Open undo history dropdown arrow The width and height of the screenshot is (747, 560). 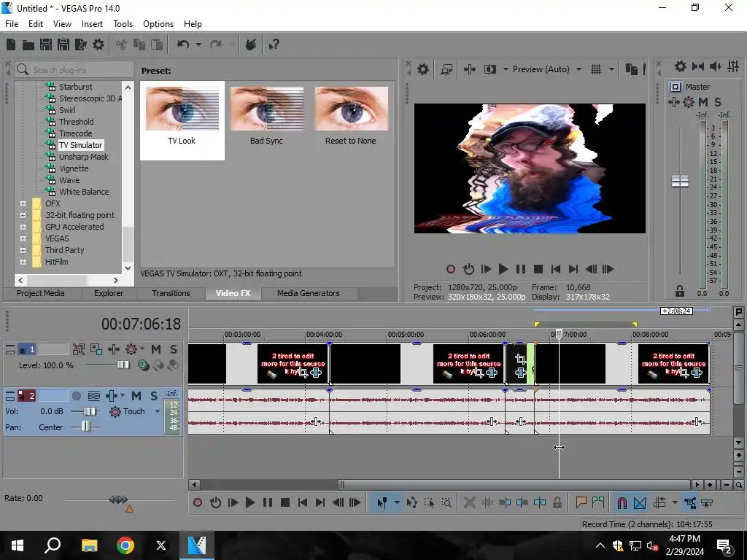[x=198, y=44]
